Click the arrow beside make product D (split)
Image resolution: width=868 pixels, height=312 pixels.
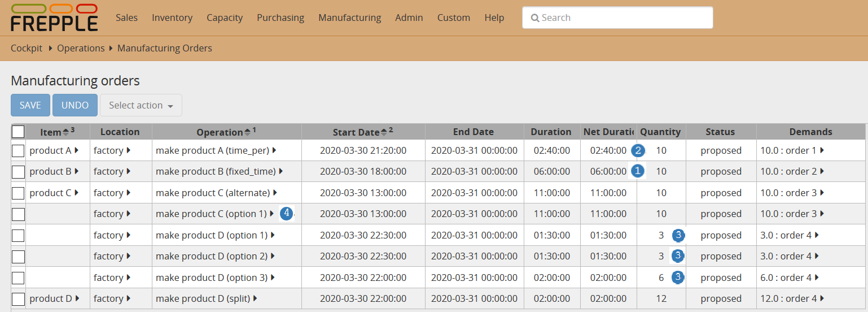(255, 298)
